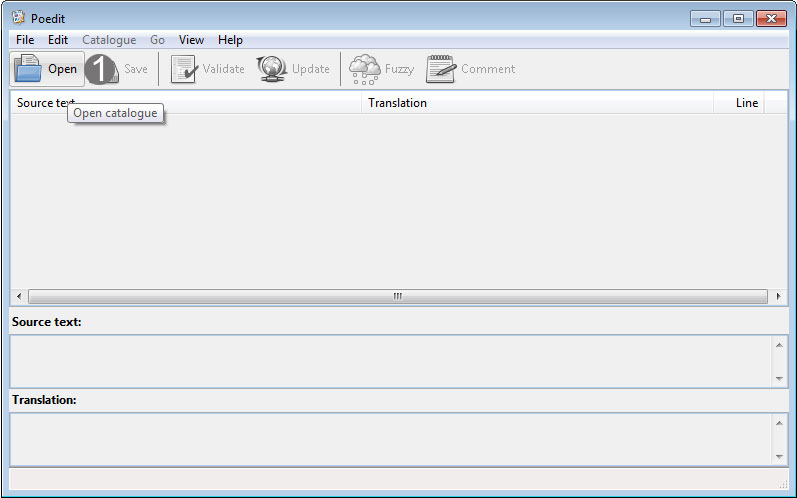The image size is (797, 498).
Task: Open the Catalogue menu
Action: pos(109,40)
